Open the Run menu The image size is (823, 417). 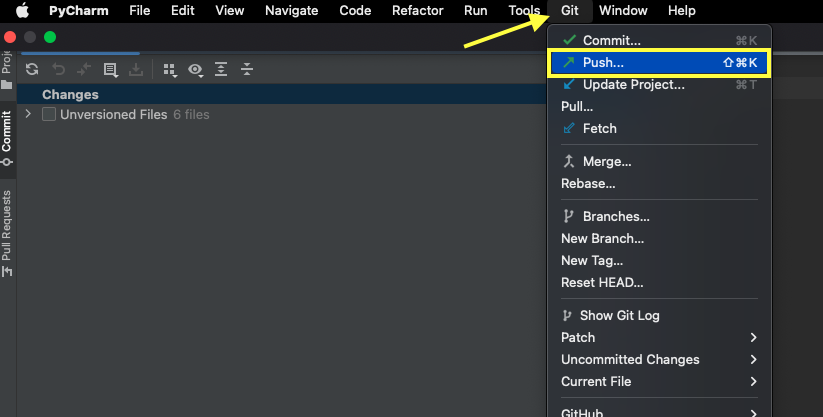point(476,11)
